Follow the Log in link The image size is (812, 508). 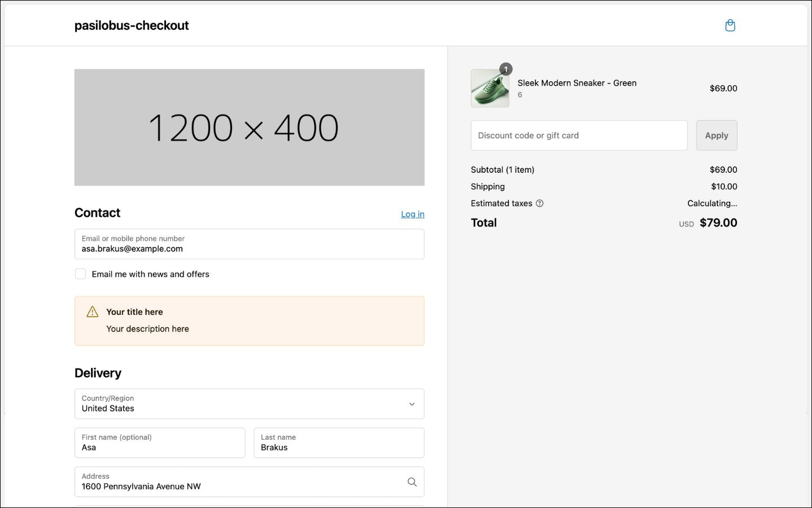click(x=412, y=214)
